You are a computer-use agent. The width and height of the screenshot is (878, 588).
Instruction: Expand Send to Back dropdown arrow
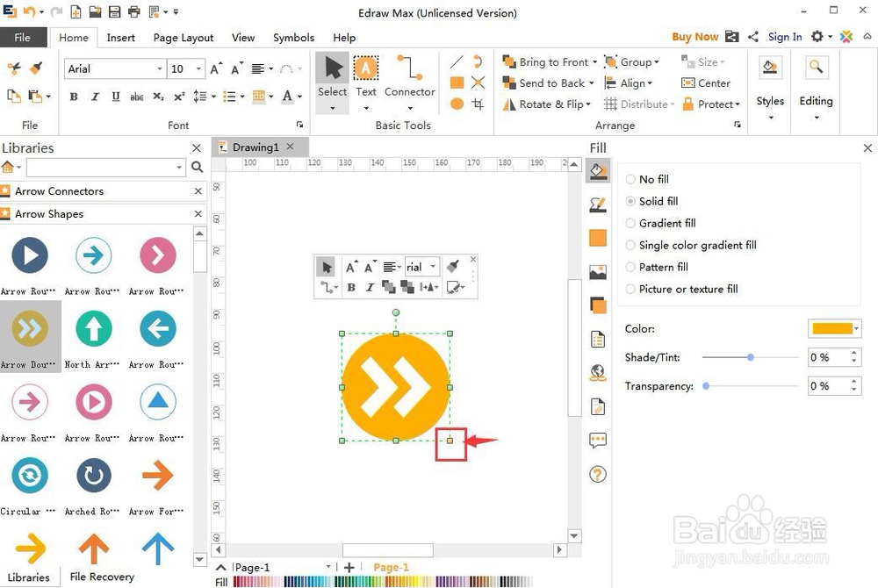pos(591,83)
